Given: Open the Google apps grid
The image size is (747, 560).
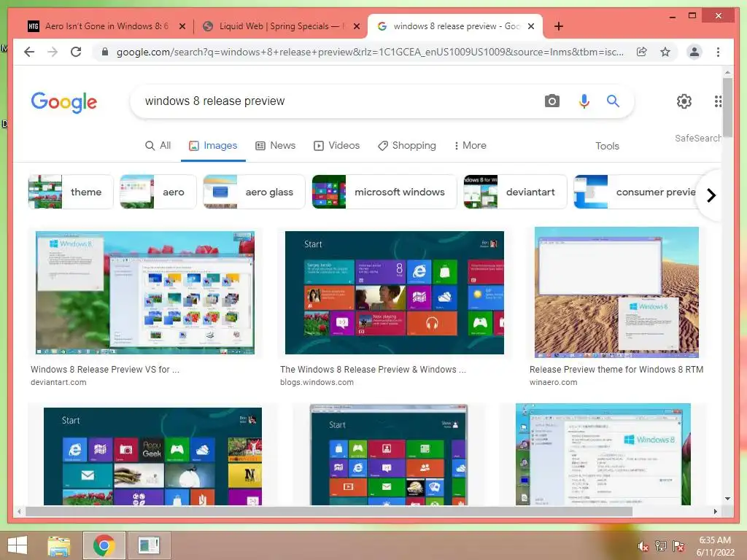Looking at the screenshot, I should 718,101.
